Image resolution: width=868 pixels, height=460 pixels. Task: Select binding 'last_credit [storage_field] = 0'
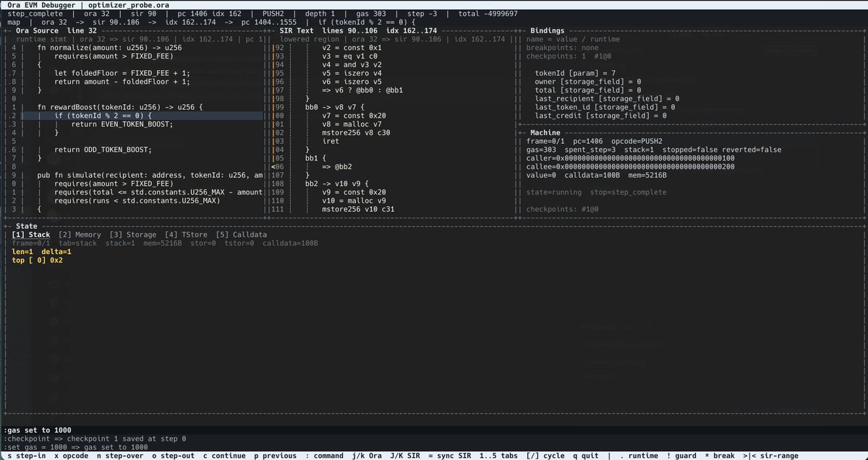[x=600, y=116]
